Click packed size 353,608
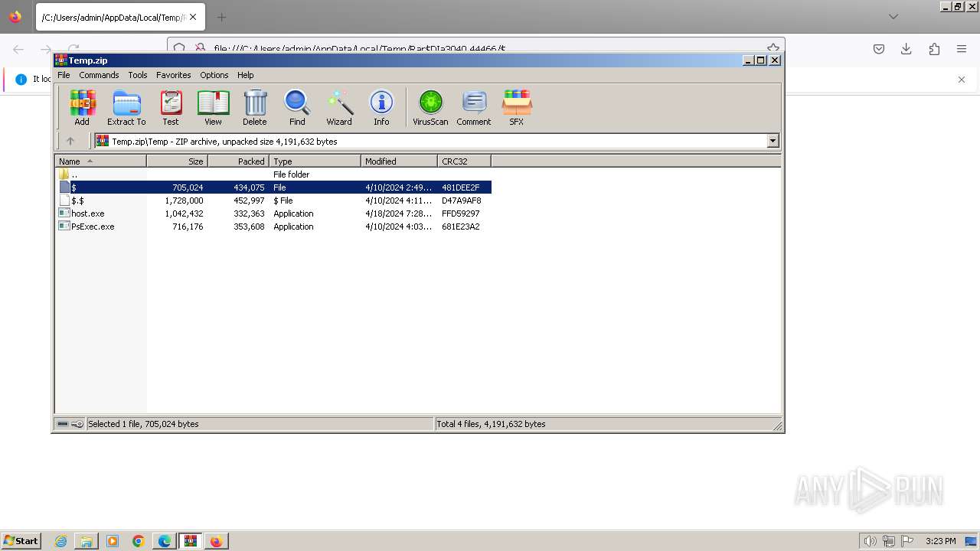This screenshot has width=980, height=551. [x=249, y=227]
